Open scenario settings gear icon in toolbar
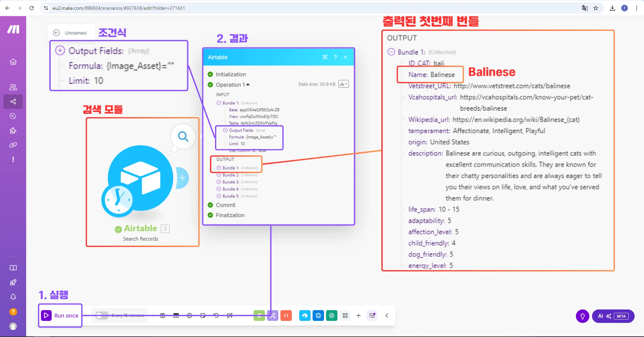 [190, 316]
